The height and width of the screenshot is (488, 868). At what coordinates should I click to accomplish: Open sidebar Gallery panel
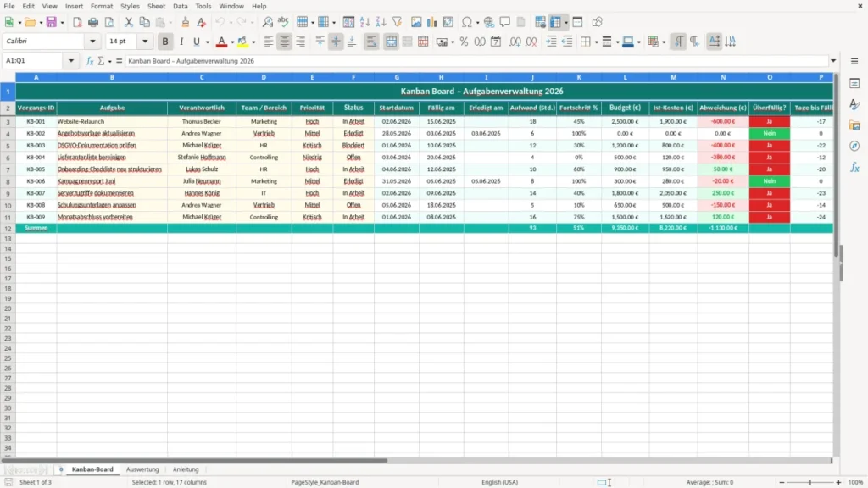[x=854, y=125]
